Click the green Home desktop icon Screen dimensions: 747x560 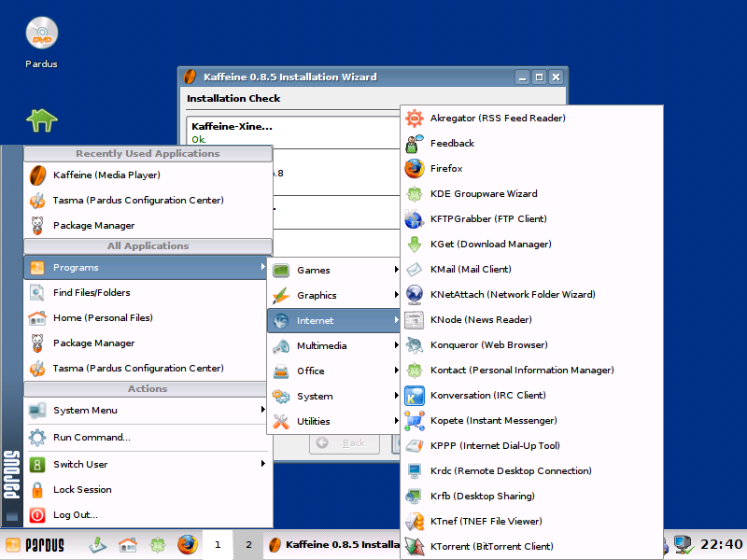(x=42, y=120)
